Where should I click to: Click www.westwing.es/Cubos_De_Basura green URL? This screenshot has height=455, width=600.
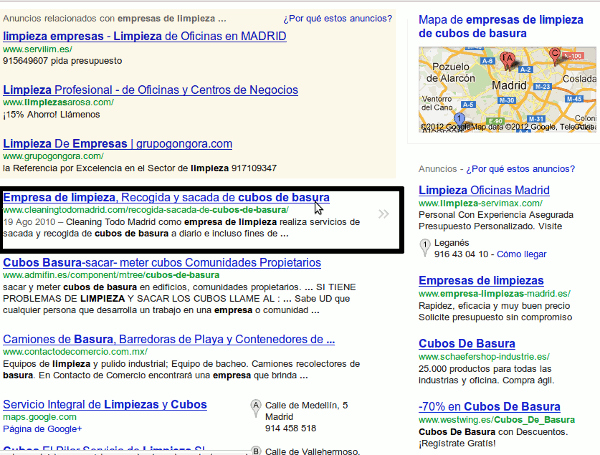point(497,420)
